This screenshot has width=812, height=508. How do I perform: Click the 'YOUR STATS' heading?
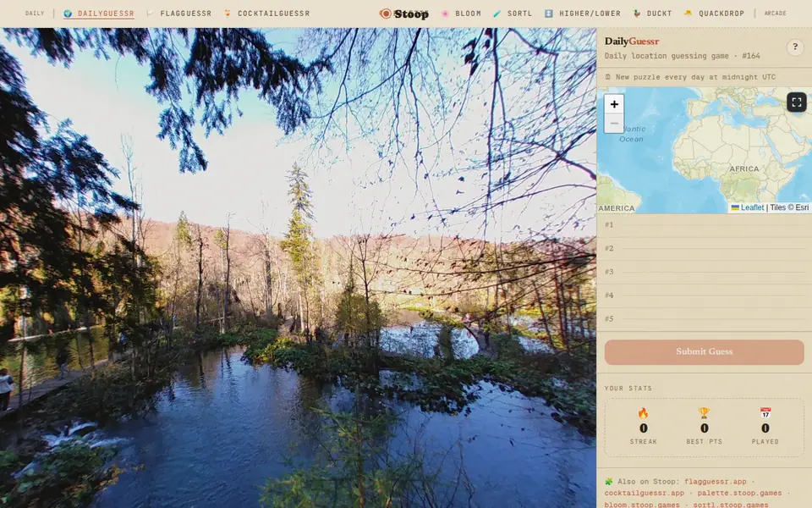[628, 389]
